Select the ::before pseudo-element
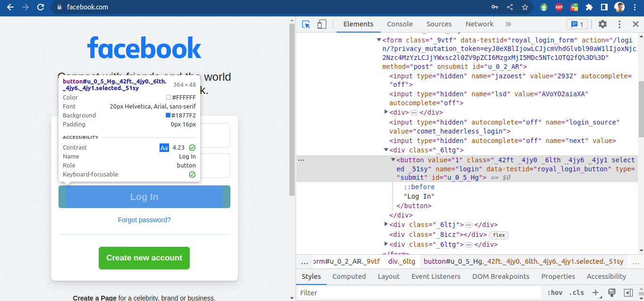The image size is (644, 301). pyautogui.click(x=419, y=187)
